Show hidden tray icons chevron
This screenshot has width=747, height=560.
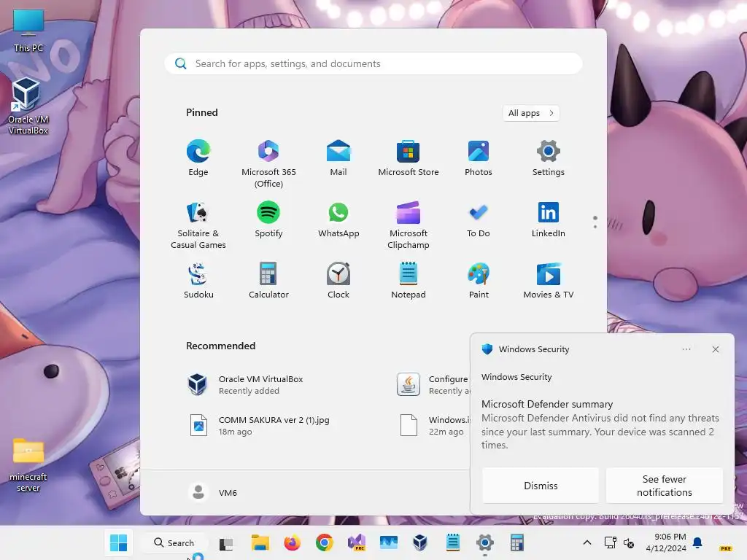click(587, 542)
